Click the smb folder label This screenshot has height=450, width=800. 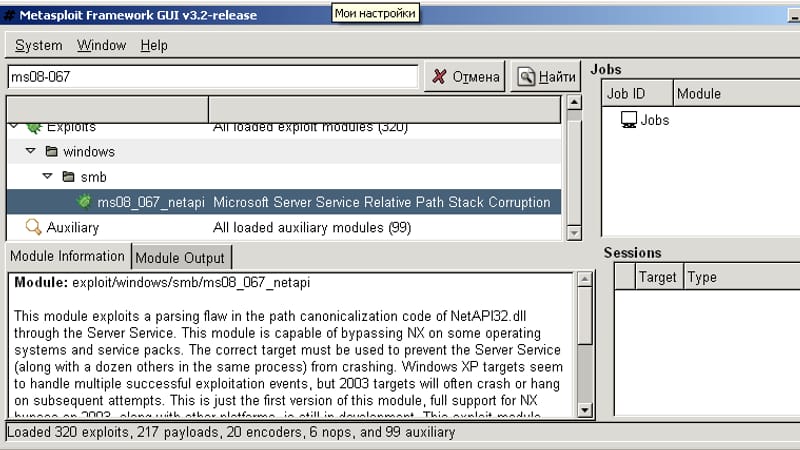[94, 177]
